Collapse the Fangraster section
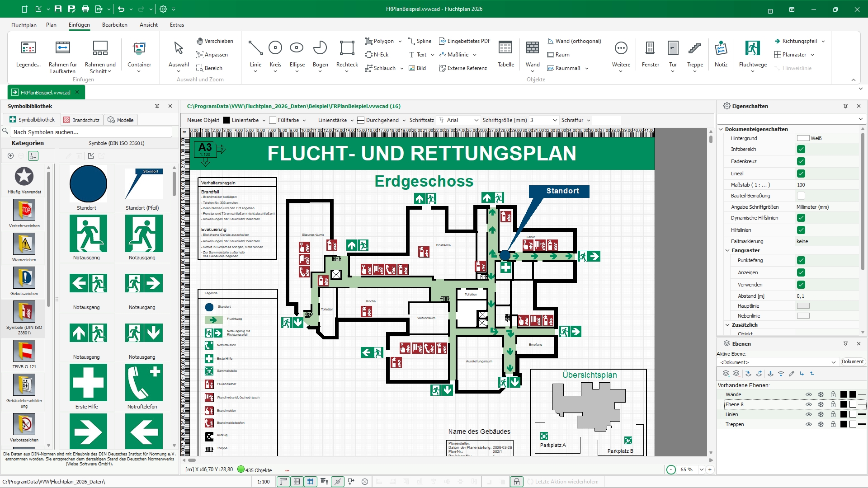The image size is (868, 488). (727, 250)
